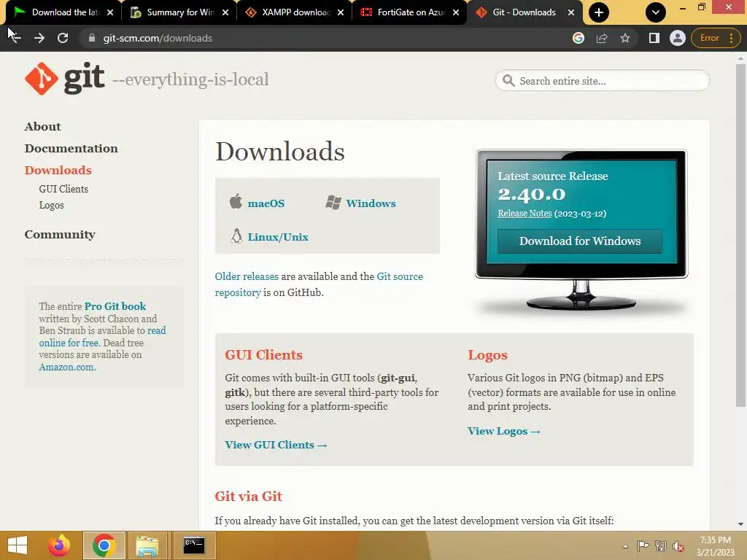Open Community in the sidebar

pos(60,234)
